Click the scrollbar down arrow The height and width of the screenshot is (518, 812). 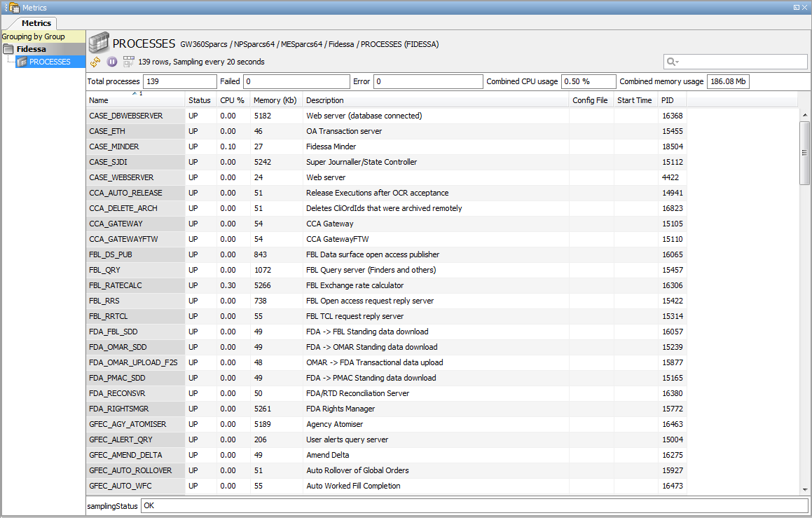[x=804, y=489]
